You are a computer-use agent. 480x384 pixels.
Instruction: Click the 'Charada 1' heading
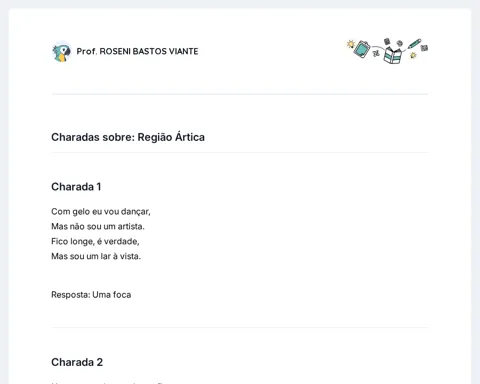pyautogui.click(x=76, y=187)
